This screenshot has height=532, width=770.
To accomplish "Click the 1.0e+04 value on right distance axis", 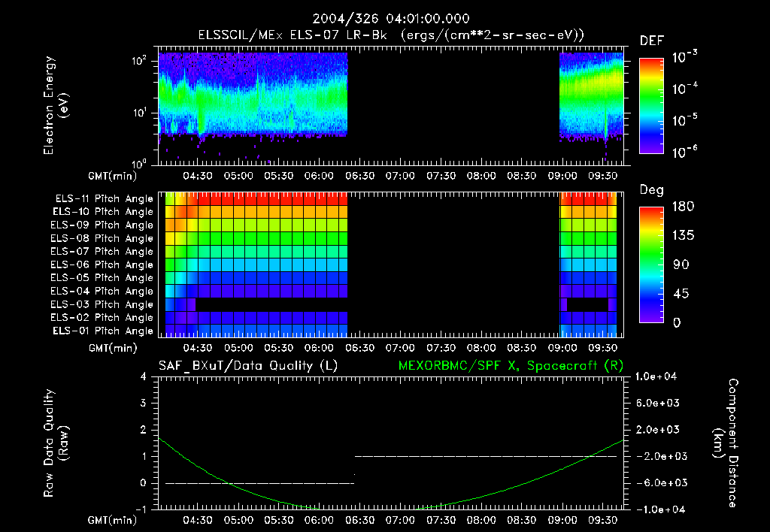I will (656, 377).
